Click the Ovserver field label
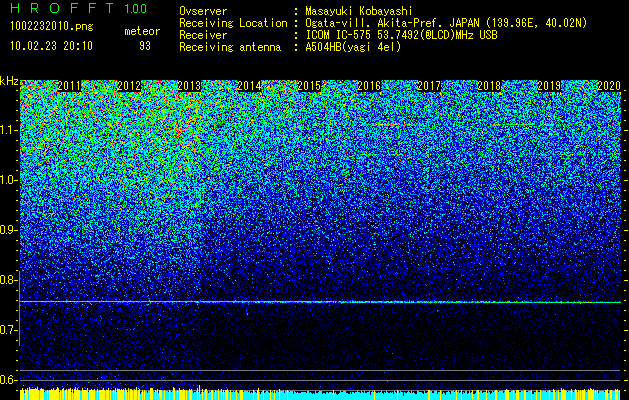 click(203, 11)
